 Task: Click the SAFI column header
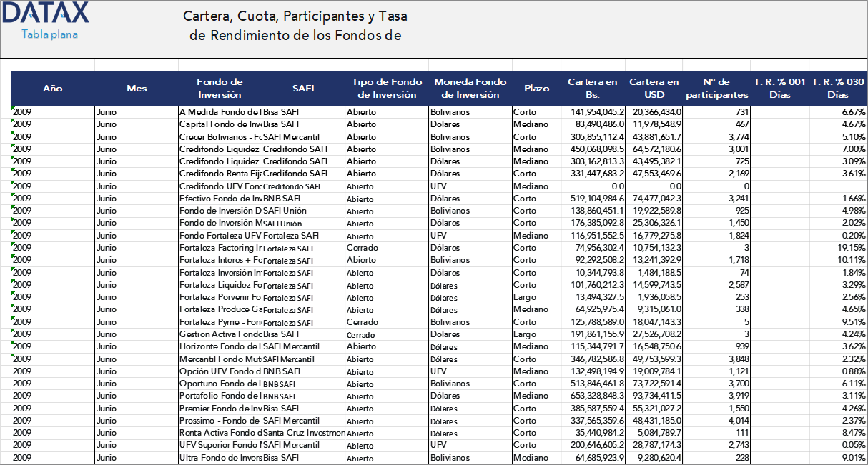pos(303,88)
